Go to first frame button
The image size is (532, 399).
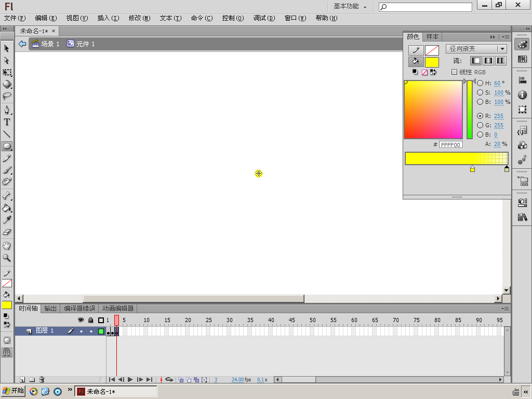[112, 380]
